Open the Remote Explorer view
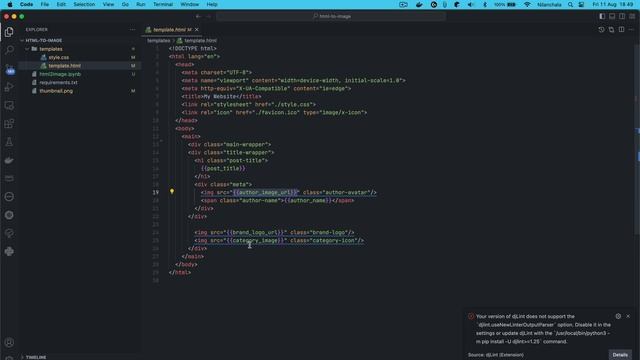640x360 pixels. point(9,105)
